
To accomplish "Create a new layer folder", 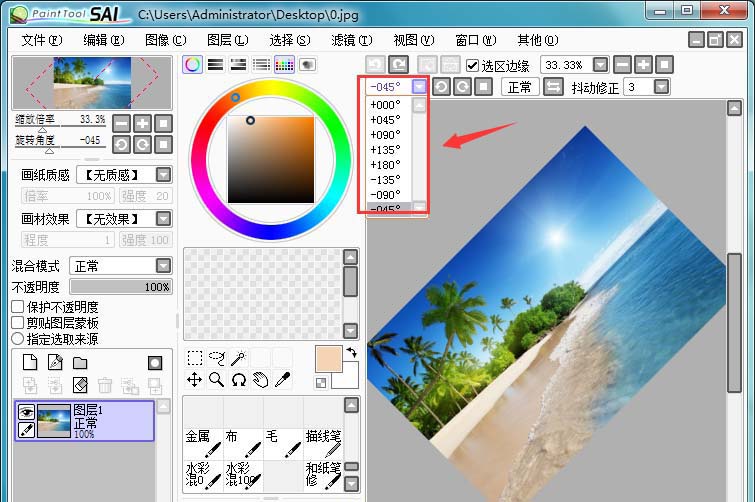I will (80, 362).
